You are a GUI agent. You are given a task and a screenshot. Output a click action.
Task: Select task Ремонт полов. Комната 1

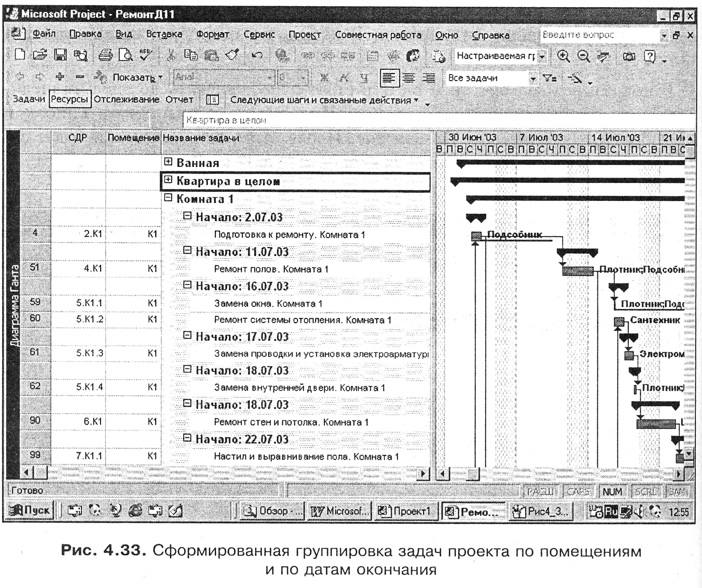tap(271, 269)
